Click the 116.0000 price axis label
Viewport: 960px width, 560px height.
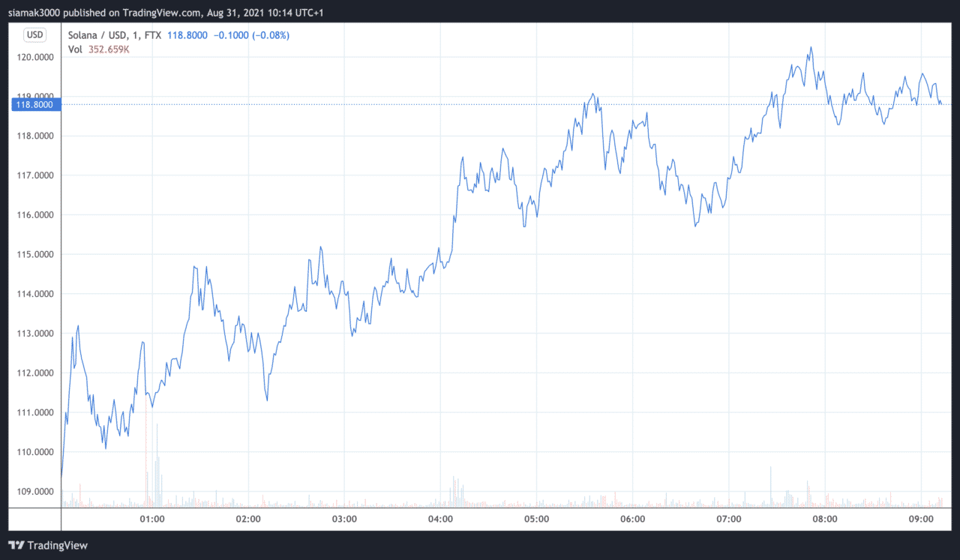[x=34, y=215]
